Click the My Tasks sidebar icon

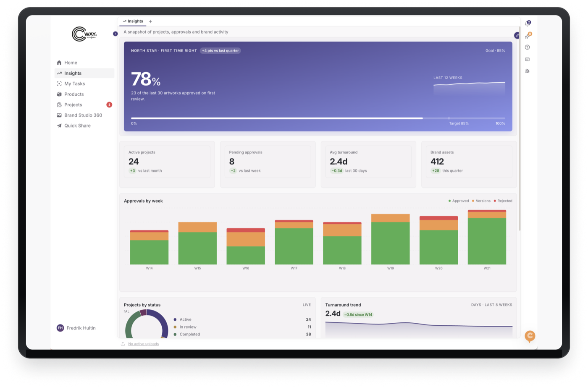[x=59, y=84]
